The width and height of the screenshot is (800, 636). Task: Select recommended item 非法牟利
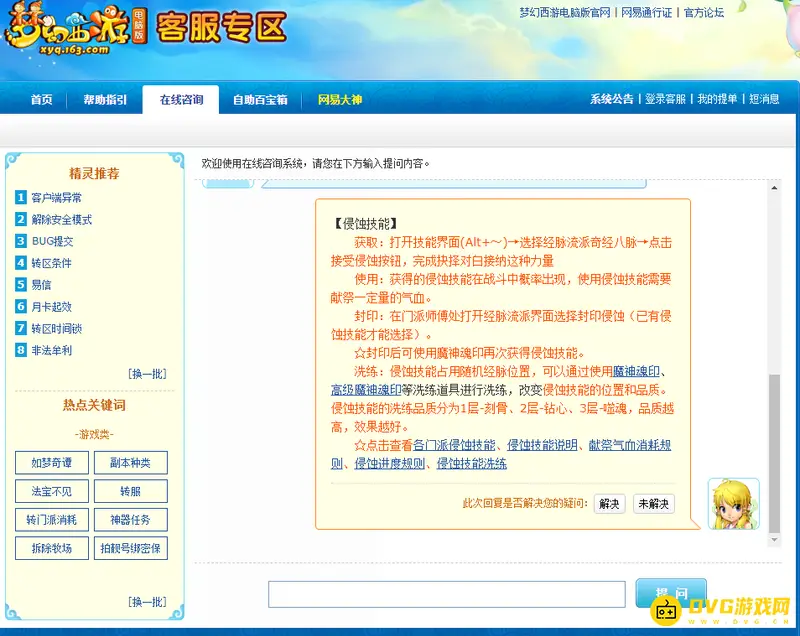[52, 350]
